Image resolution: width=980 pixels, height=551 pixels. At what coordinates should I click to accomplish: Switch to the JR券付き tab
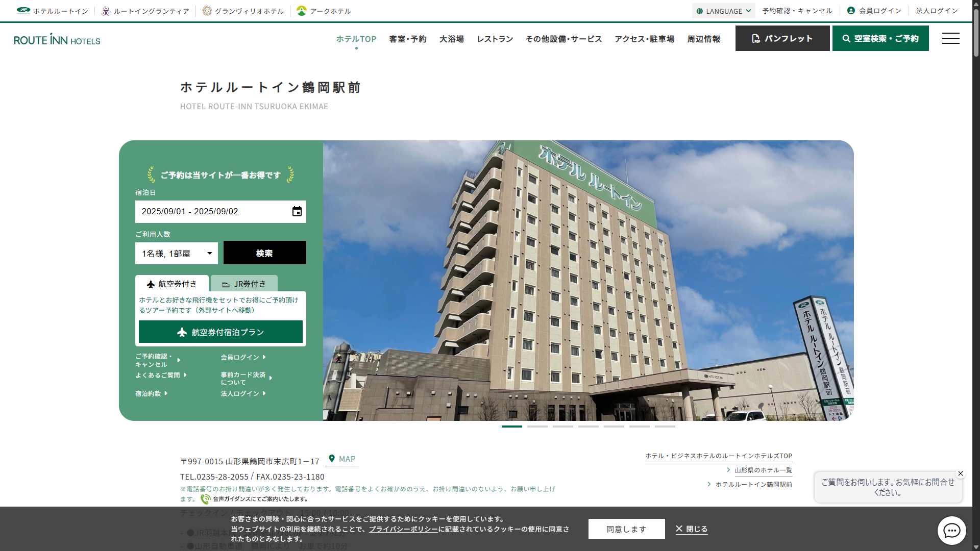click(x=244, y=284)
